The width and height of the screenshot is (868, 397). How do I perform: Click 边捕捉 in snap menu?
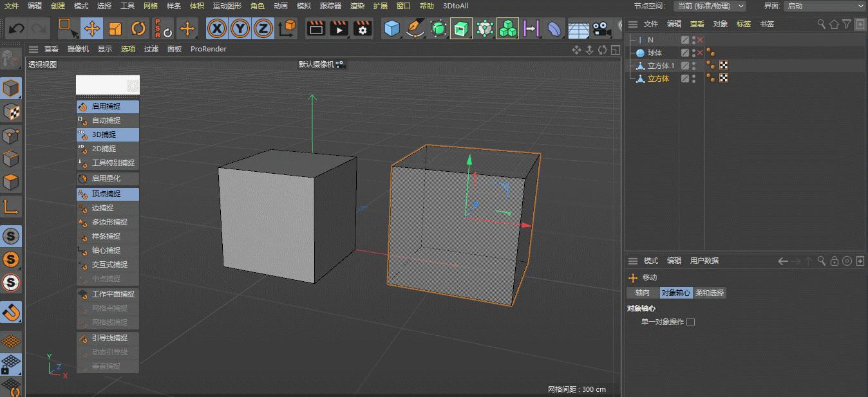tap(102, 208)
